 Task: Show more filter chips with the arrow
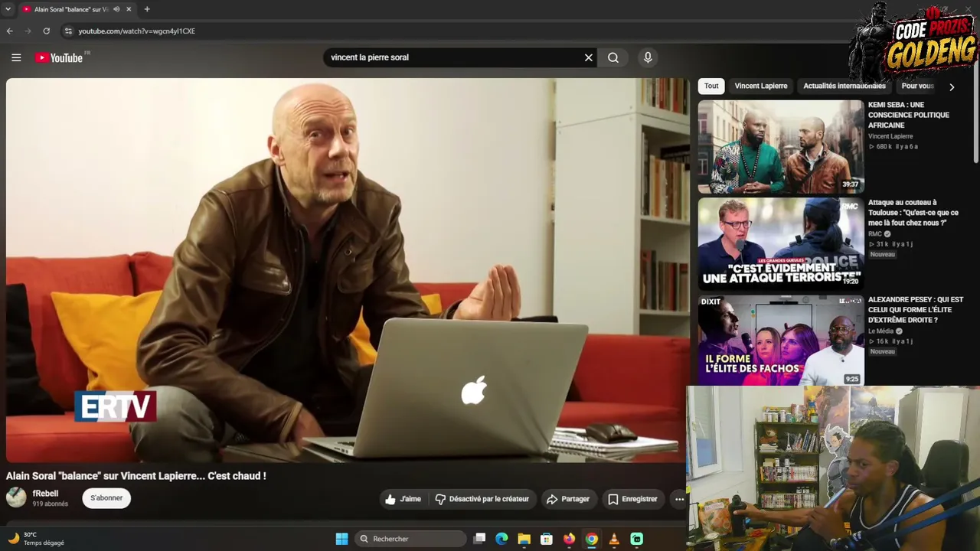coord(952,86)
